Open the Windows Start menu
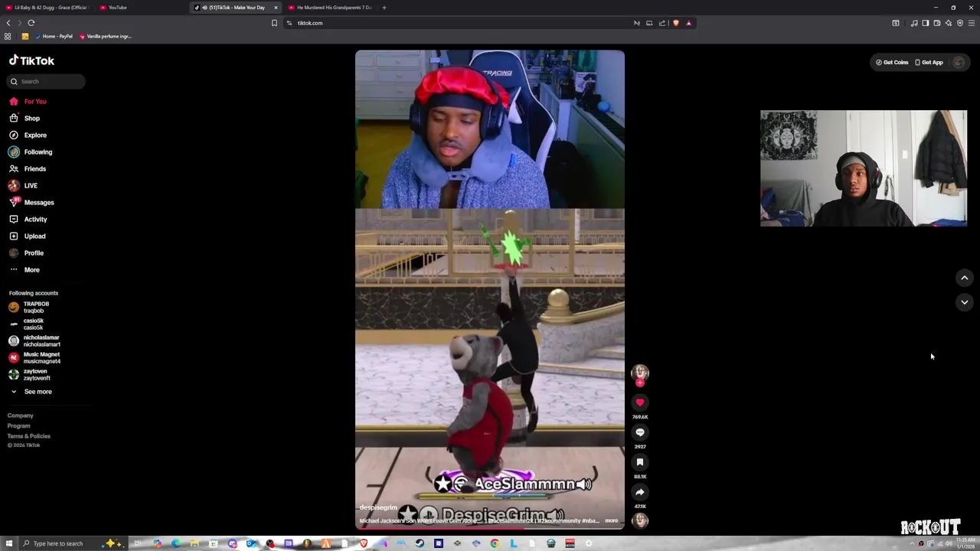This screenshot has height=551, width=980. click(x=9, y=543)
